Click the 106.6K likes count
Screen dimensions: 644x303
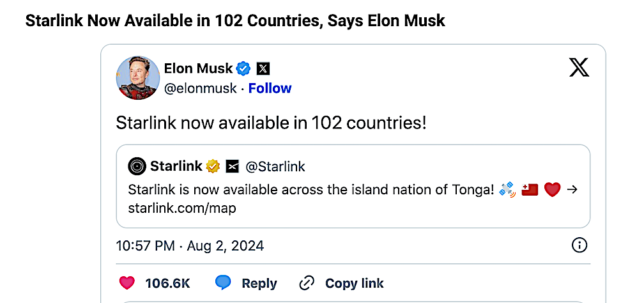[x=167, y=283]
